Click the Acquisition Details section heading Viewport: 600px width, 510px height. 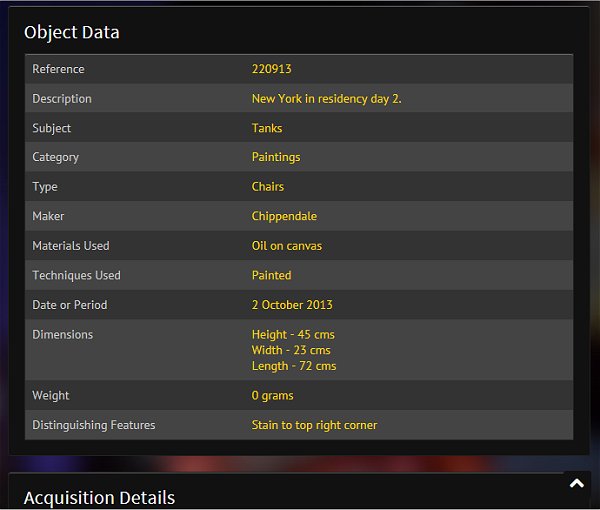[x=99, y=497]
